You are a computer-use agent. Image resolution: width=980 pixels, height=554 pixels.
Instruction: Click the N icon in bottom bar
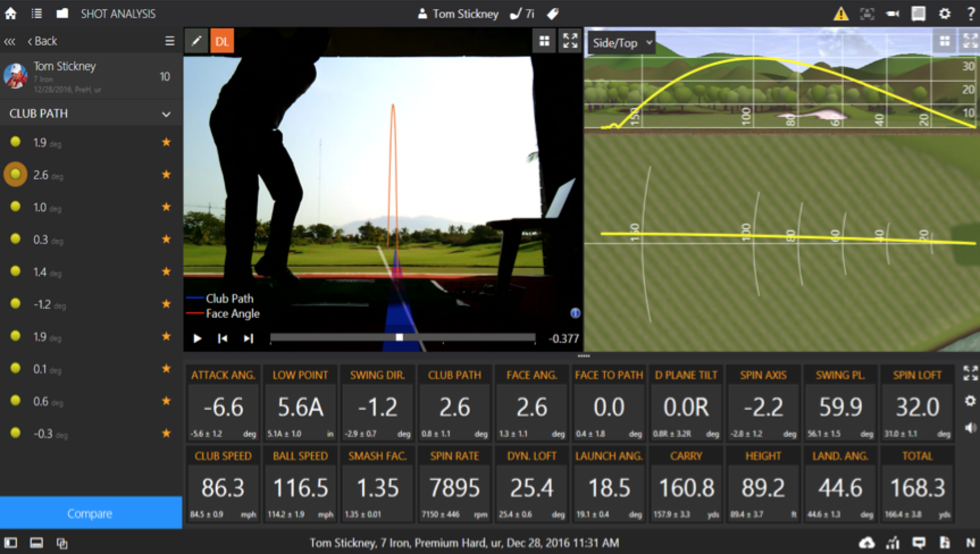971,543
